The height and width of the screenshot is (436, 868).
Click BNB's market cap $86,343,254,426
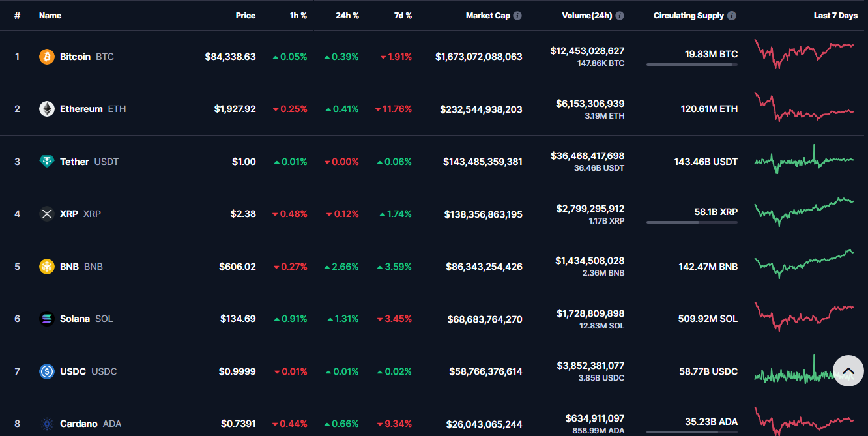(x=484, y=267)
